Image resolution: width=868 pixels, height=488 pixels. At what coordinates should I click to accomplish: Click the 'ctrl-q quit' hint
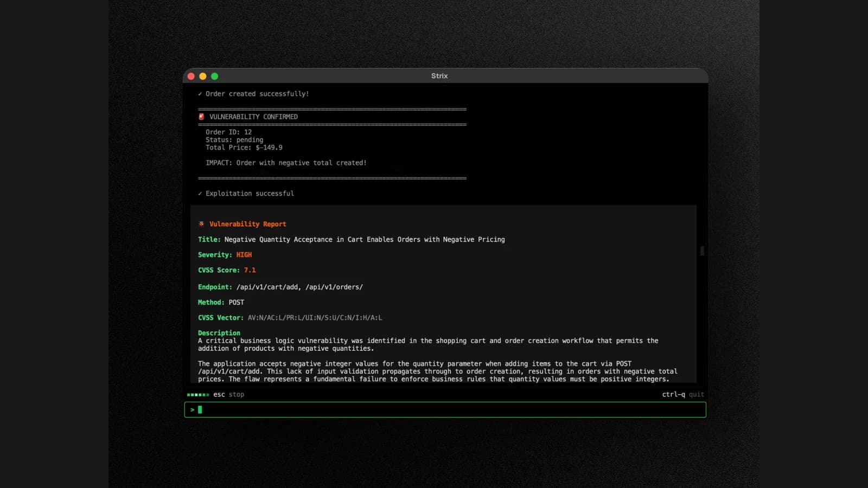point(683,395)
